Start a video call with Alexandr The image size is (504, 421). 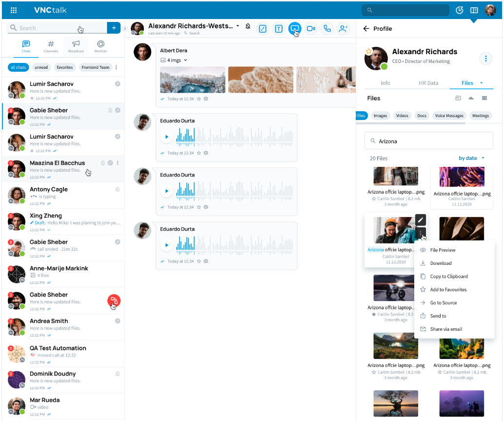pyautogui.click(x=311, y=29)
